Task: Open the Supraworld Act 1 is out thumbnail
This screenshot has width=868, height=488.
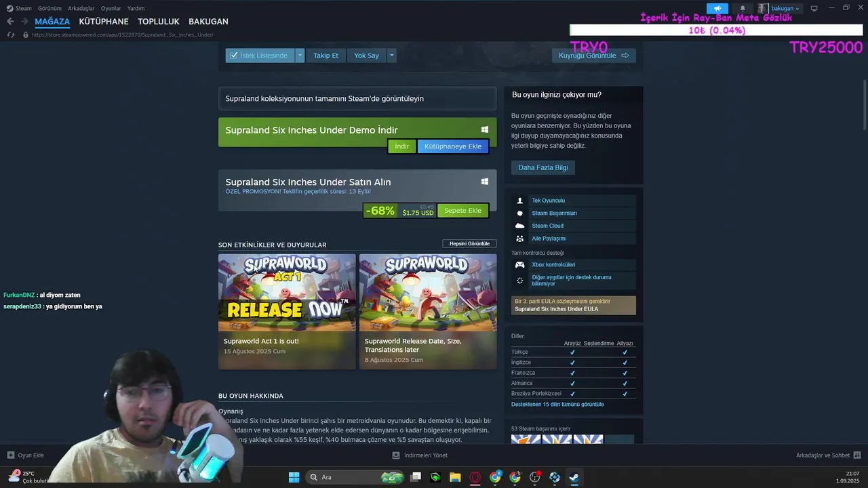Action: click(x=287, y=293)
